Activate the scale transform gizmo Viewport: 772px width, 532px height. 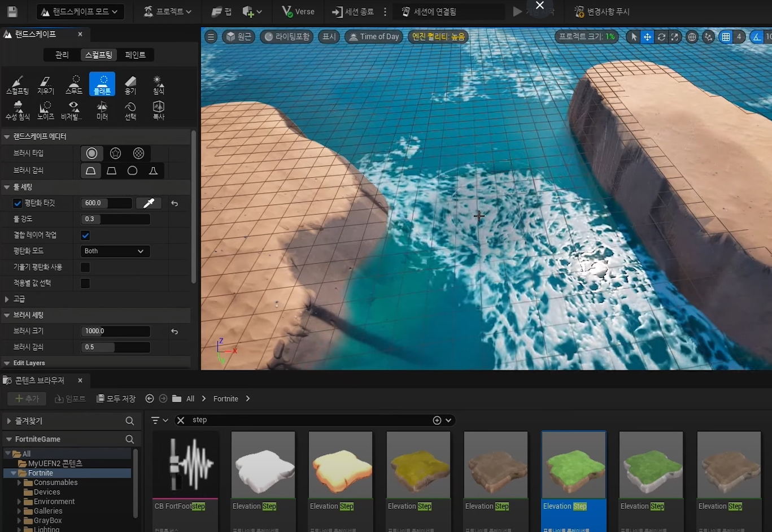(x=674, y=37)
